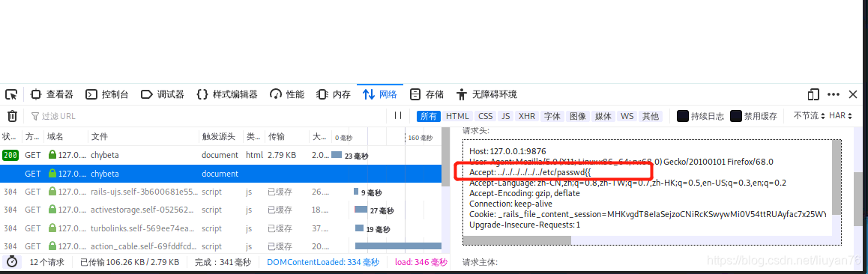Viewport: 868px width, 274px height.
Task: Open the Console (控制台) tab
Action: point(107,94)
